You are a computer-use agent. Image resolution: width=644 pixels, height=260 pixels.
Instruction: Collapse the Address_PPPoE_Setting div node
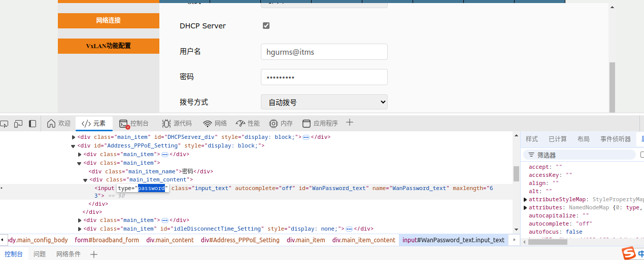[73, 146]
